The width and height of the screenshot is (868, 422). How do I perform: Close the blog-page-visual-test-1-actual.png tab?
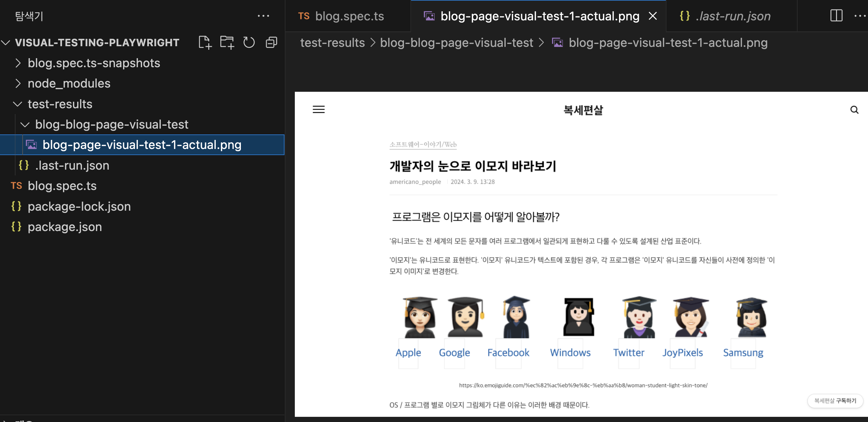coord(653,16)
